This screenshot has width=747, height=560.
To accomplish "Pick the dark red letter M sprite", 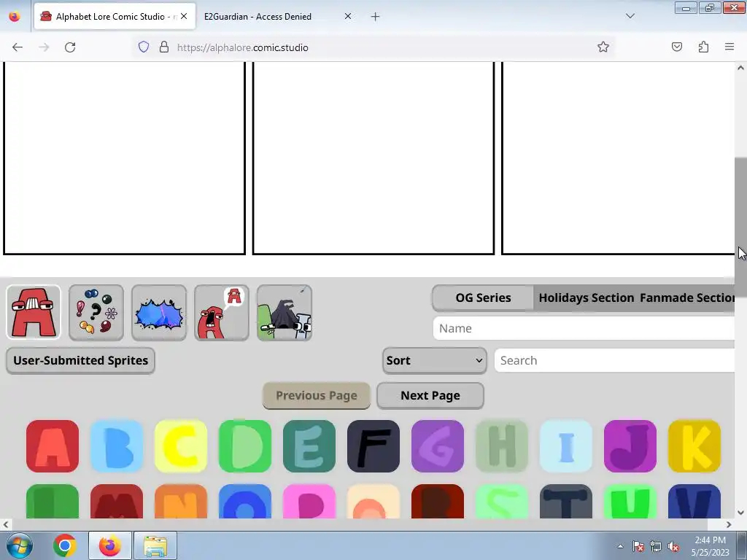I will click(x=117, y=502).
